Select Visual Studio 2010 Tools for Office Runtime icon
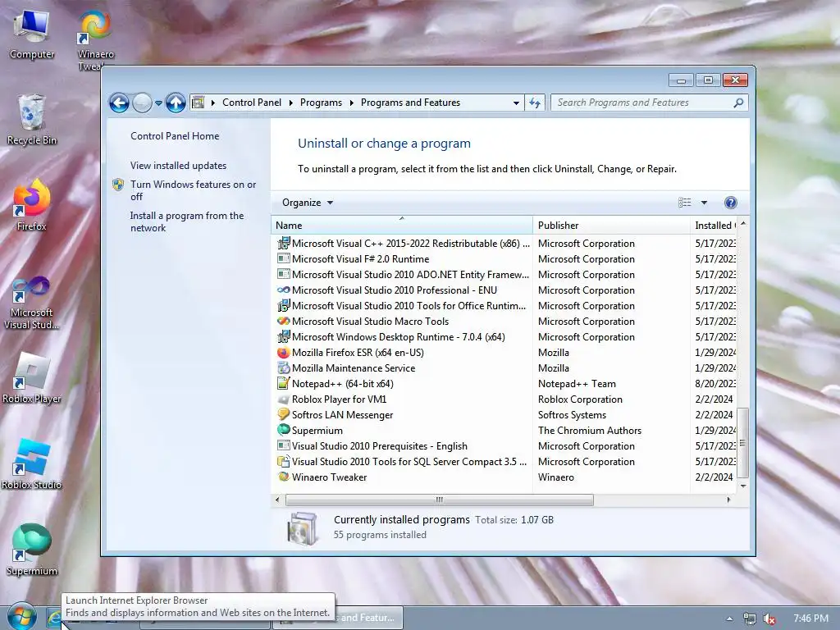Viewport: 840px width, 630px height. click(283, 305)
